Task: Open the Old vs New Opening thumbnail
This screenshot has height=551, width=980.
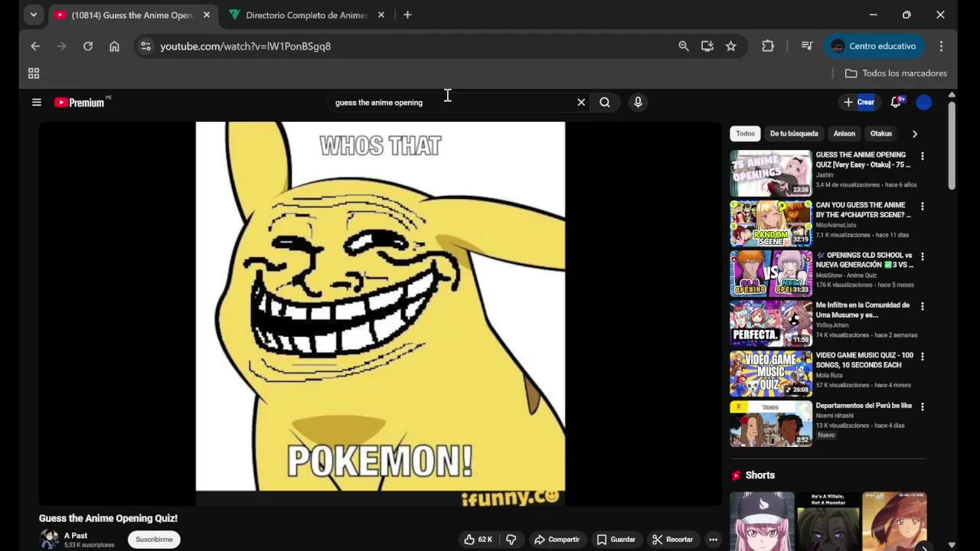Action: click(x=771, y=273)
